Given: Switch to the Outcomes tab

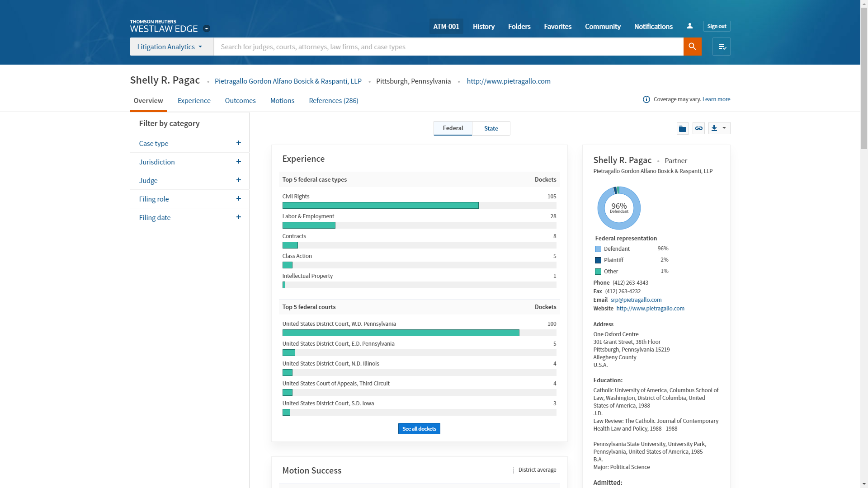Looking at the screenshot, I should [240, 100].
